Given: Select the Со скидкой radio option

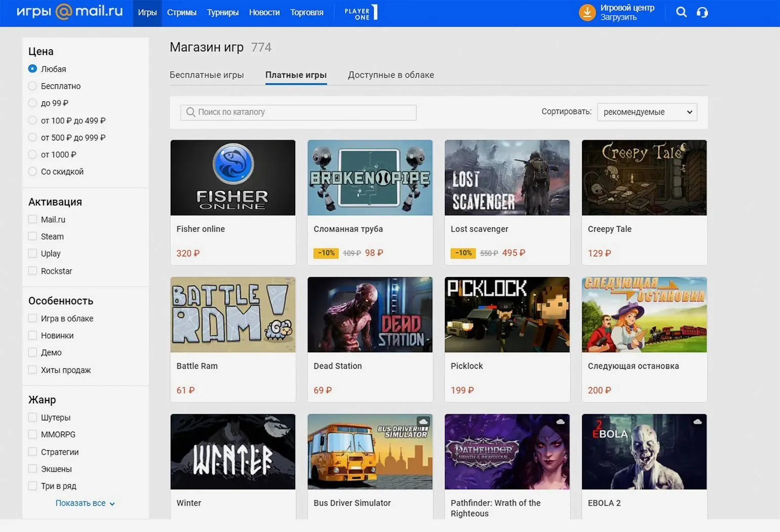Looking at the screenshot, I should click(33, 172).
